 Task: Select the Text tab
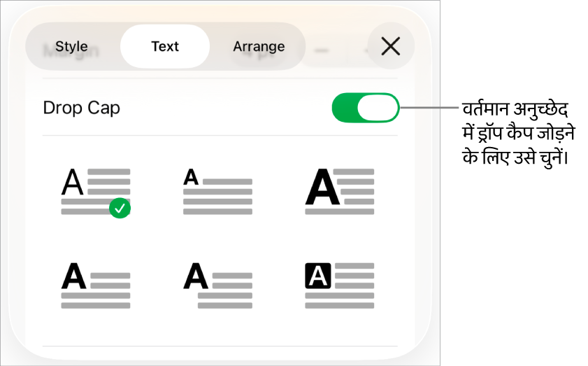[x=165, y=47]
